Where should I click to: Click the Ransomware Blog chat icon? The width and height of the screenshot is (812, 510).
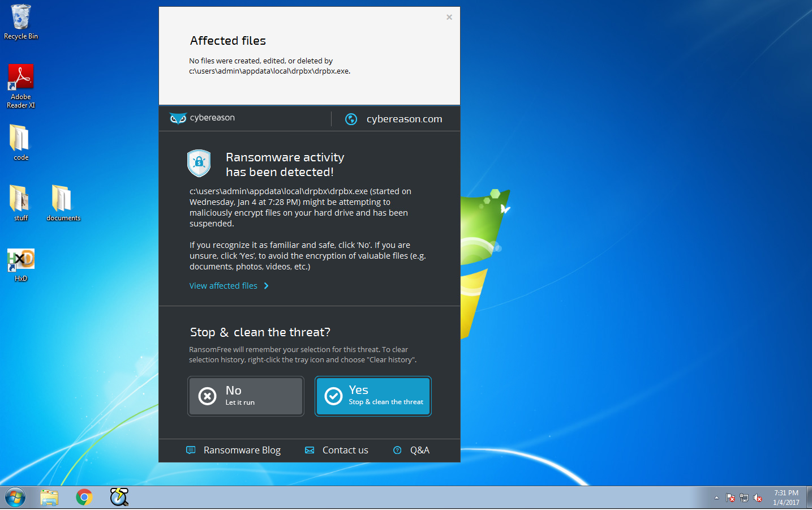point(191,450)
